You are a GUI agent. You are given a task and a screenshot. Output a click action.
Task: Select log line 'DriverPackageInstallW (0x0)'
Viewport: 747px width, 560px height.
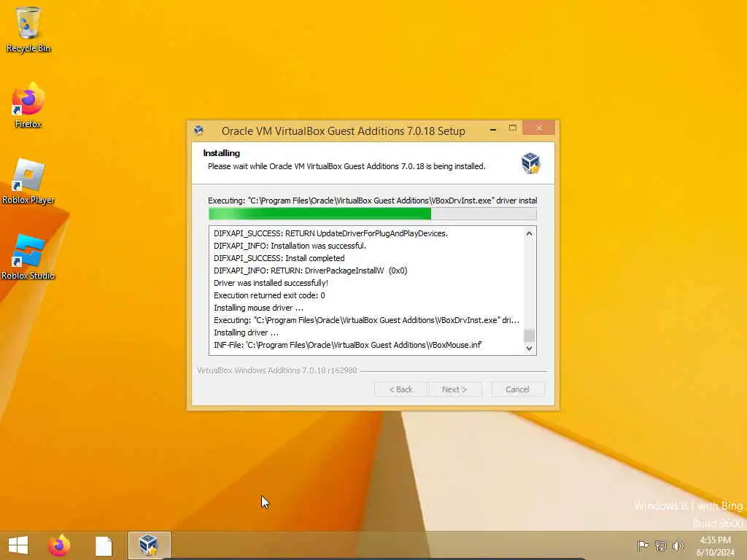click(311, 271)
